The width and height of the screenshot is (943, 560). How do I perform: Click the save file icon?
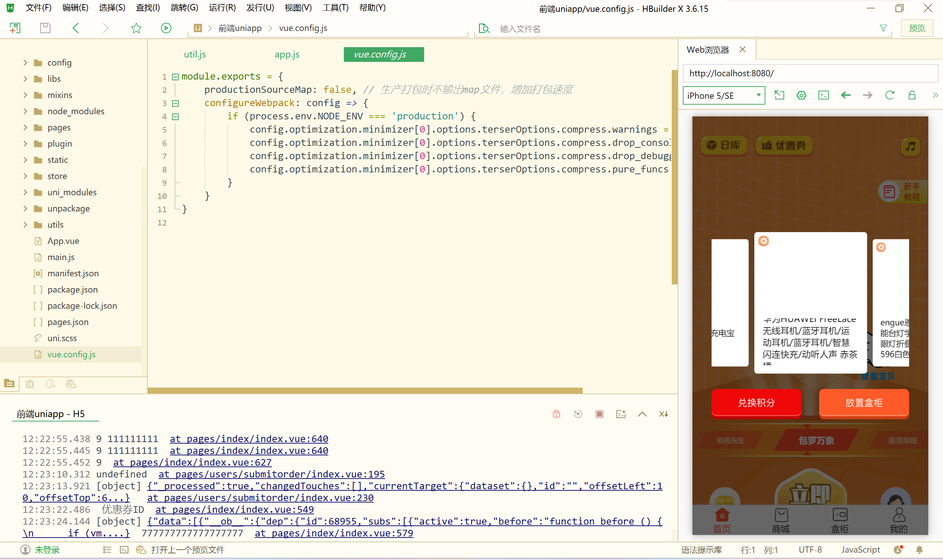click(x=45, y=28)
